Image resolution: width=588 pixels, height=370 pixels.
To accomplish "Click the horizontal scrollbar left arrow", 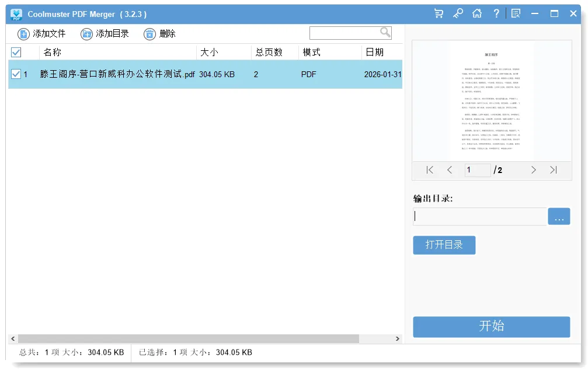I will tap(13, 339).
